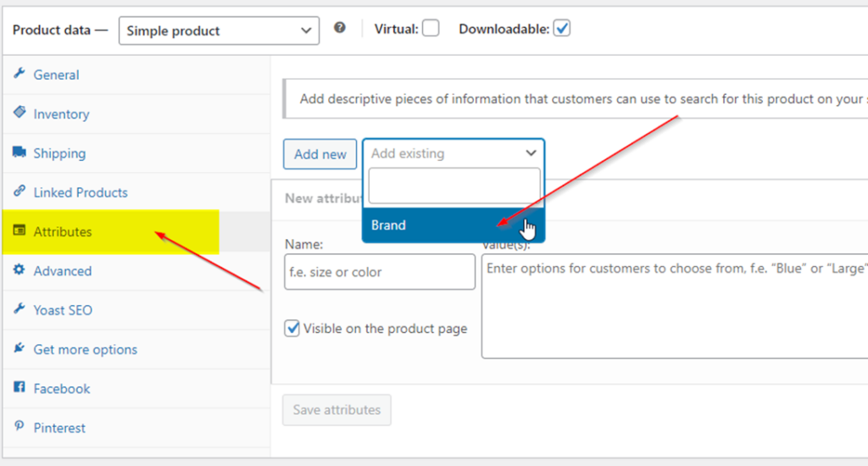Open the Simple product type dropdown

219,31
